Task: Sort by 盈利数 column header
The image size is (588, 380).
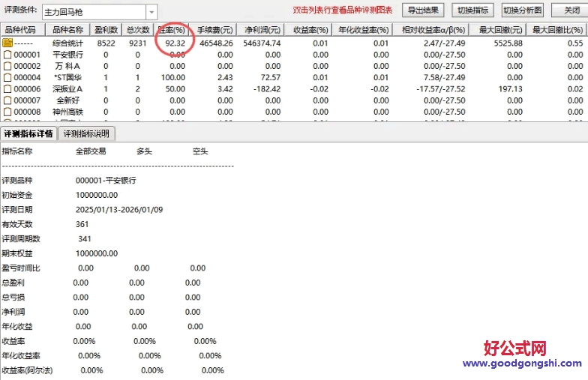Action: point(106,30)
